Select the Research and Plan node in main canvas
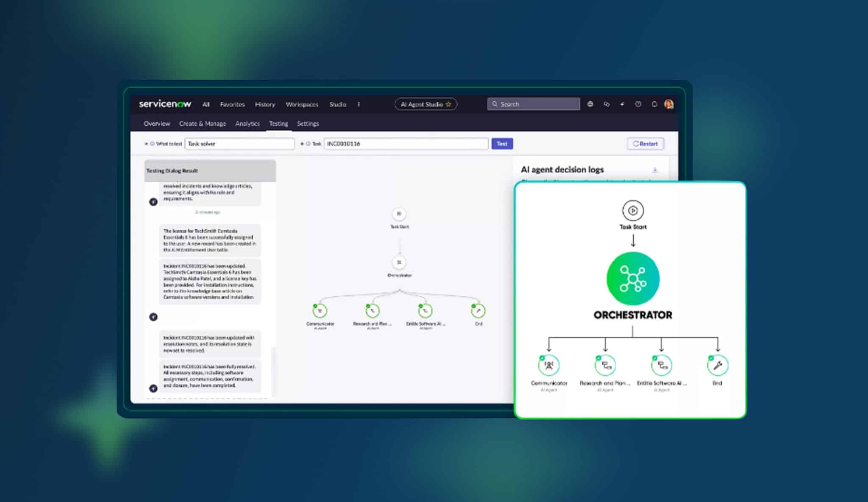Viewport: 868px width, 502px height. [373, 311]
